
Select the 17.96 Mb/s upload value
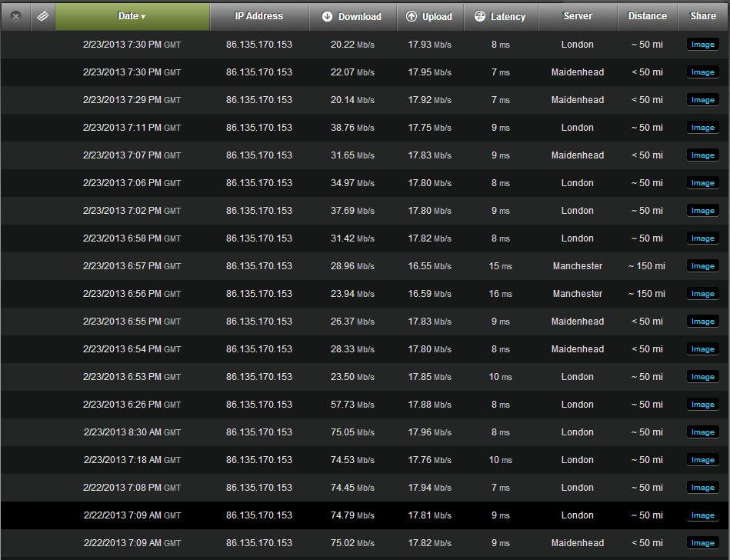click(430, 432)
